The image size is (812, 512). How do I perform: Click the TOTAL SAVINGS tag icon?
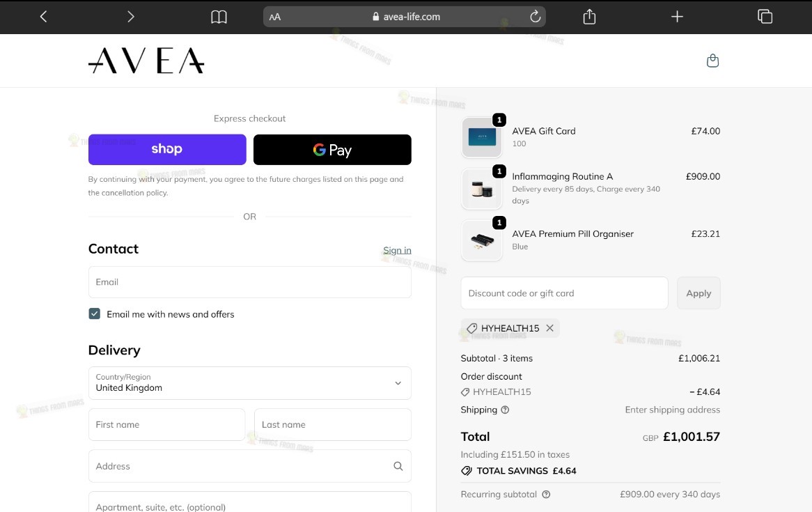467,470
